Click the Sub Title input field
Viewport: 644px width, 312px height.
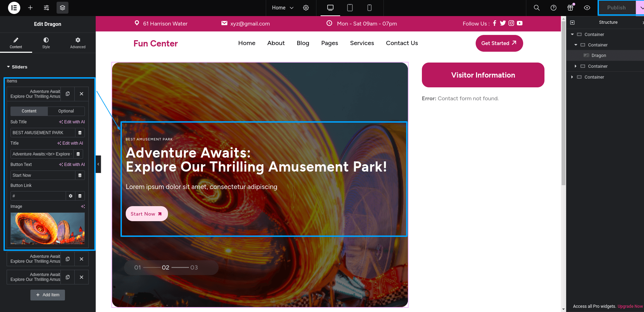pyautogui.click(x=43, y=133)
